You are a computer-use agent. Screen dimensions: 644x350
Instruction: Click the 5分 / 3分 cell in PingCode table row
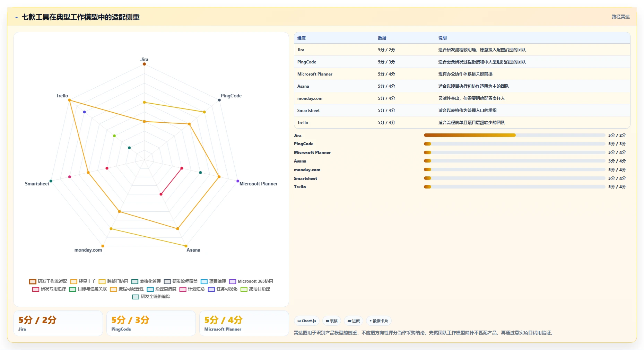click(386, 62)
